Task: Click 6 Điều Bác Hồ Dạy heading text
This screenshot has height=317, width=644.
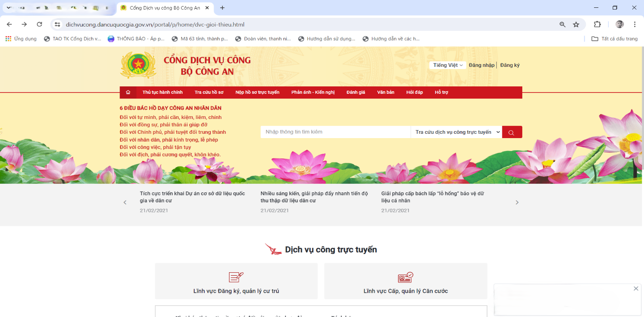Action: point(171,108)
